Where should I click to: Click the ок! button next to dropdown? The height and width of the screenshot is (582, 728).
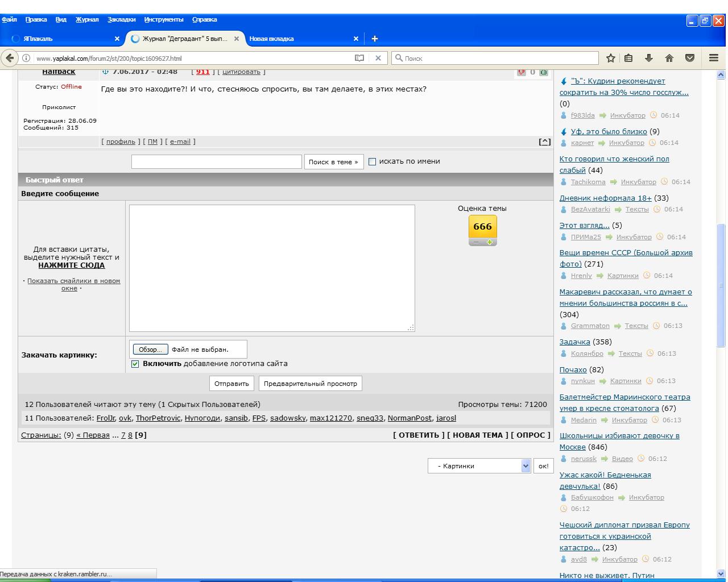[x=543, y=466]
